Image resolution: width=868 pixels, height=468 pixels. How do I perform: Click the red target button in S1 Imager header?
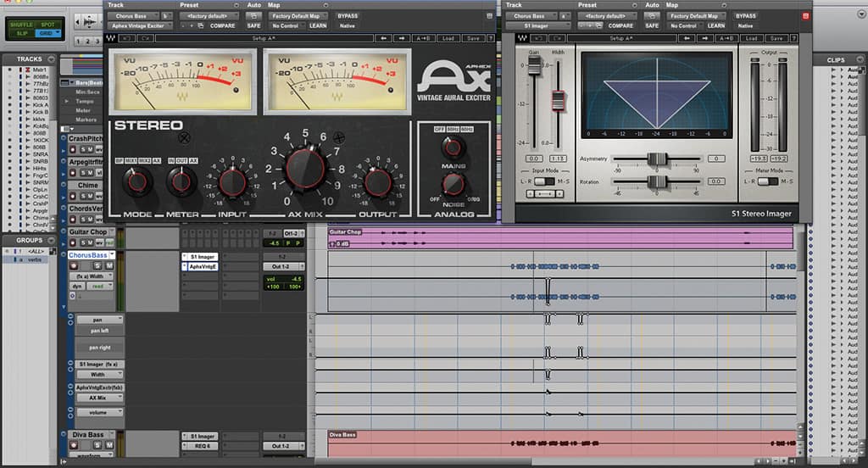pyautogui.click(x=805, y=16)
